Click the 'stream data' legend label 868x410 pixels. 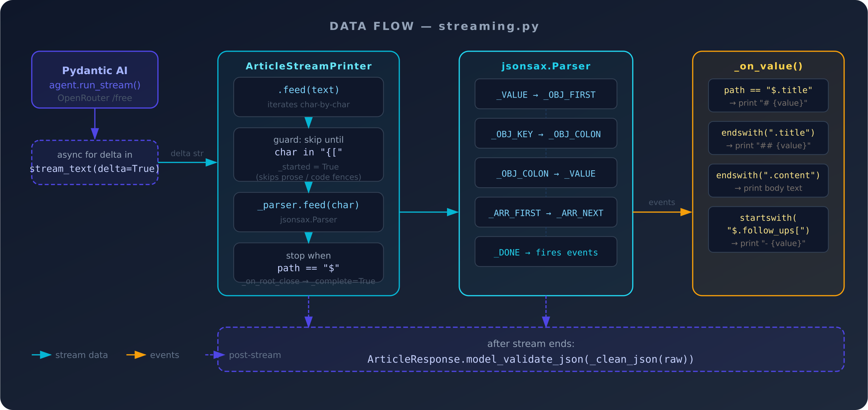81,355
